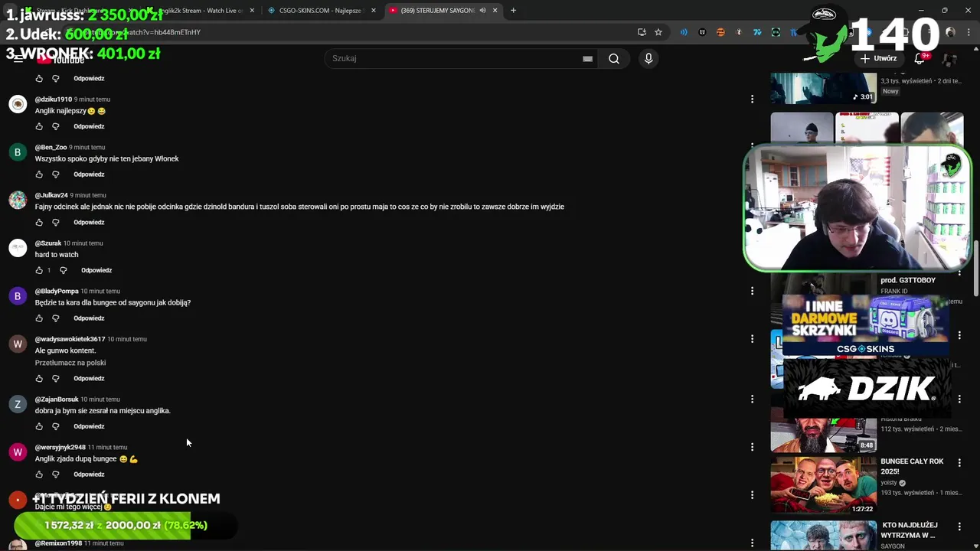This screenshot has width=980, height=551.
Task: Like the comment by @dziku1910
Action: tap(39, 126)
